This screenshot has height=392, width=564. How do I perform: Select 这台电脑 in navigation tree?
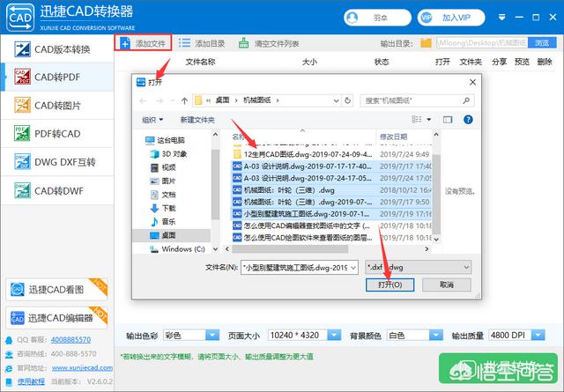165,140
